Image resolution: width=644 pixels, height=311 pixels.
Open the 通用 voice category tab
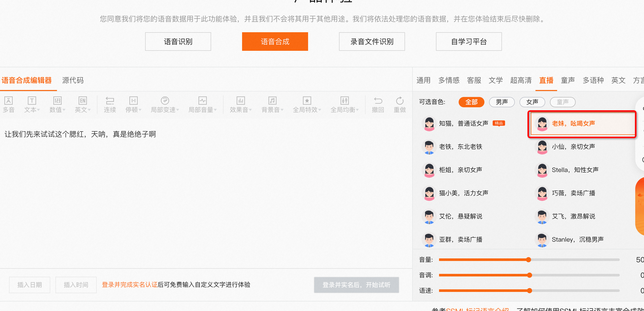pyautogui.click(x=423, y=80)
